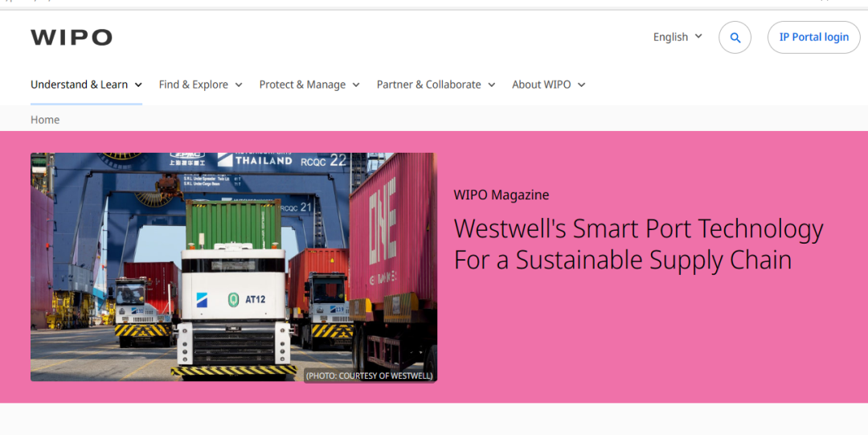Expand chevron next to Protect & Manage
Screen dimensions: 868x435
tap(356, 84)
